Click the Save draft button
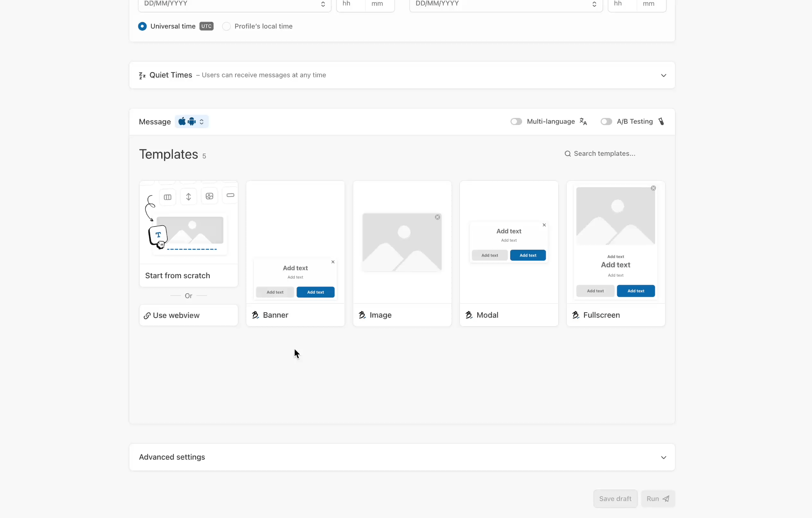The width and height of the screenshot is (812, 518). [615, 499]
